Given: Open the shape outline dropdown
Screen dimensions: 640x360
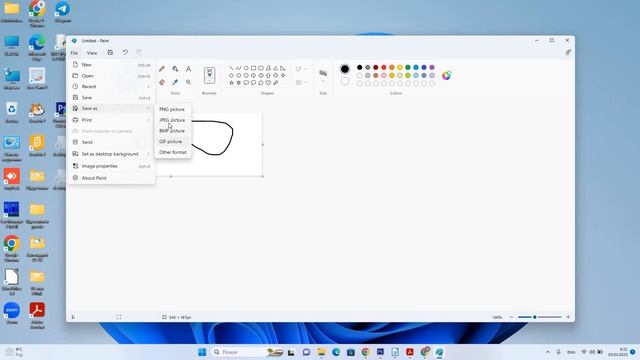Looking at the screenshot, I should coord(301,69).
